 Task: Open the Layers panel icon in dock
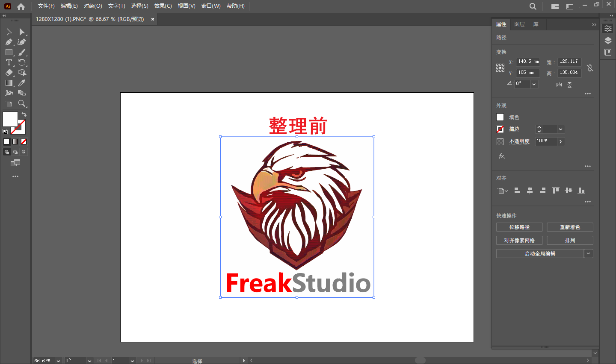tap(608, 41)
